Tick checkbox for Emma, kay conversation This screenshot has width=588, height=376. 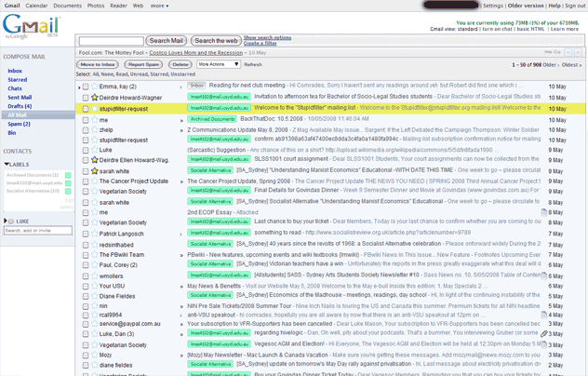[86, 87]
